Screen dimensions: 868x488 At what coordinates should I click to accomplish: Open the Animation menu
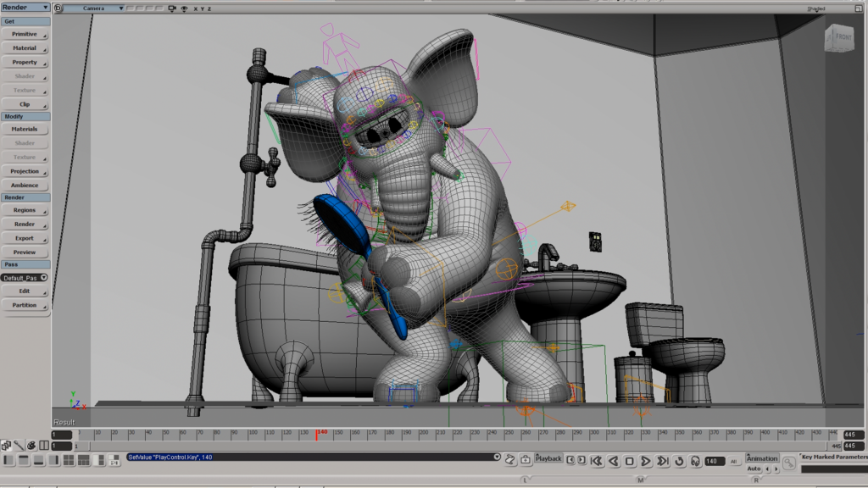761,458
